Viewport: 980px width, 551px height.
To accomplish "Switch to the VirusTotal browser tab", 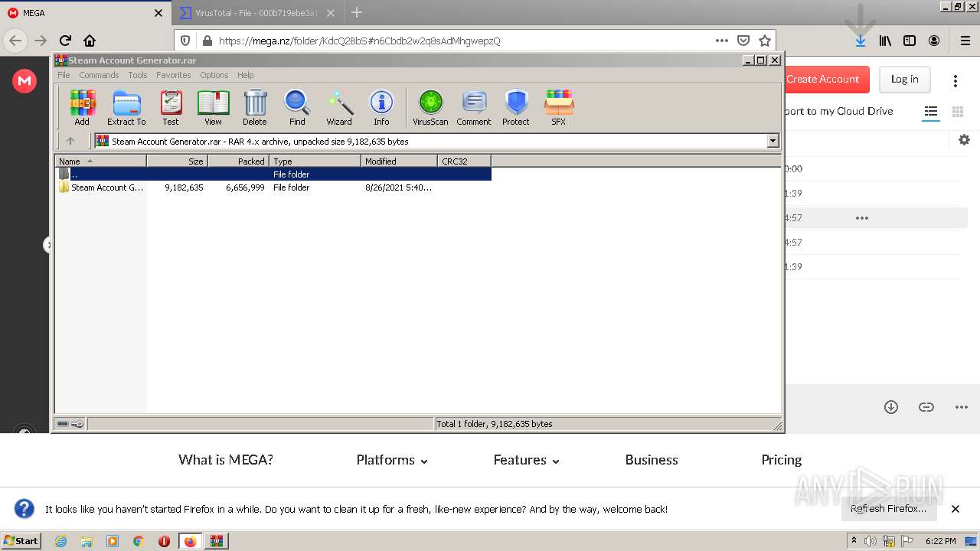I will [256, 13].
